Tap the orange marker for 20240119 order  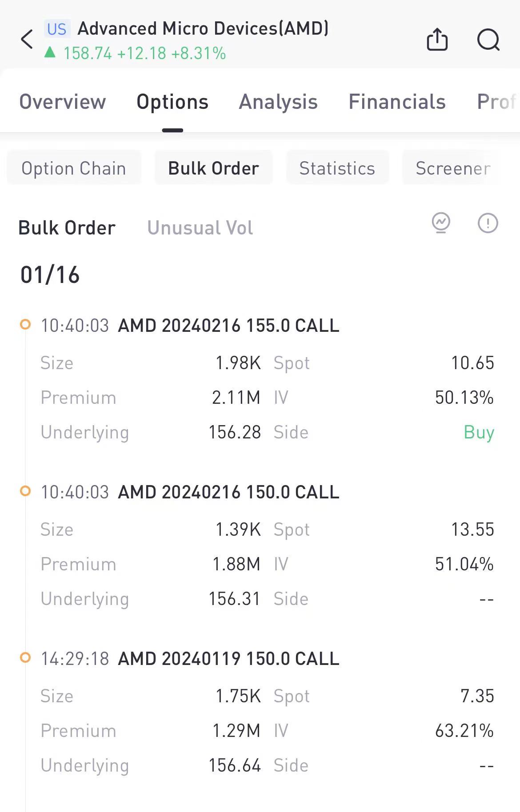(26, 657)
